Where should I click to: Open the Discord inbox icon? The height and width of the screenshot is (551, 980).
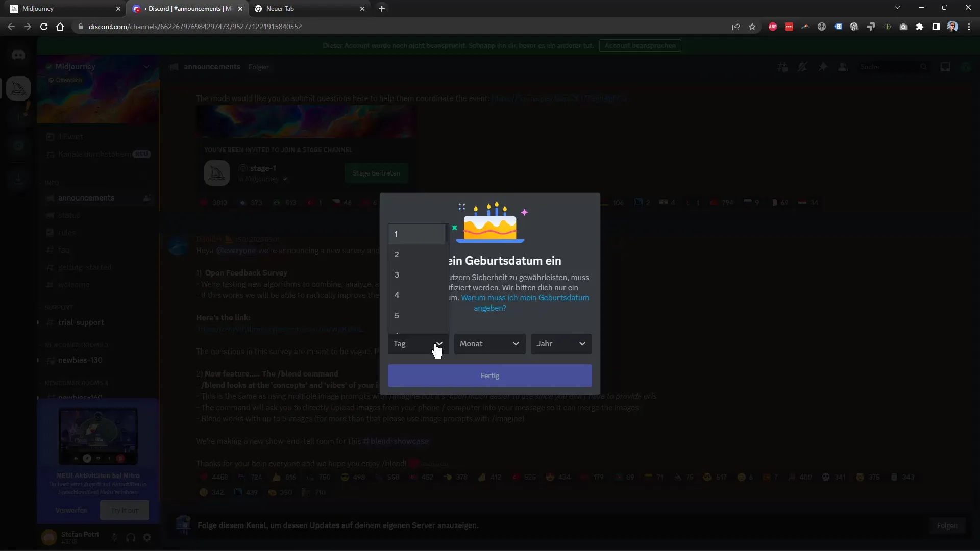pyautogui.click(x=945, y=67)
